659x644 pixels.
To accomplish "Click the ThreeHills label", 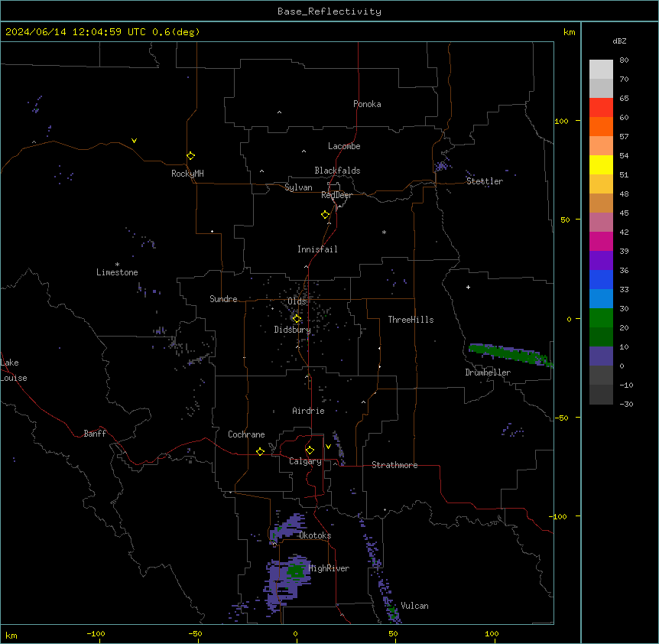I will tap(411, 320).
